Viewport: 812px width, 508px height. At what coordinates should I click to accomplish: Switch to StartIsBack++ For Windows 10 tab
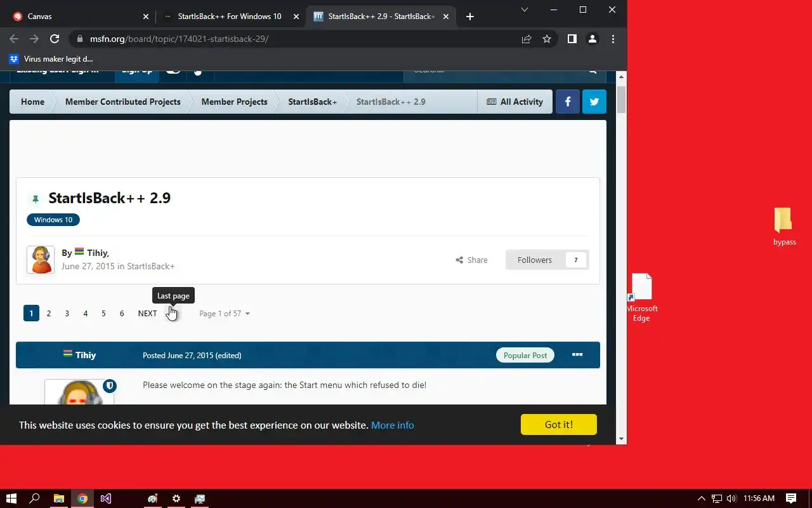click(x=230, y=17)
